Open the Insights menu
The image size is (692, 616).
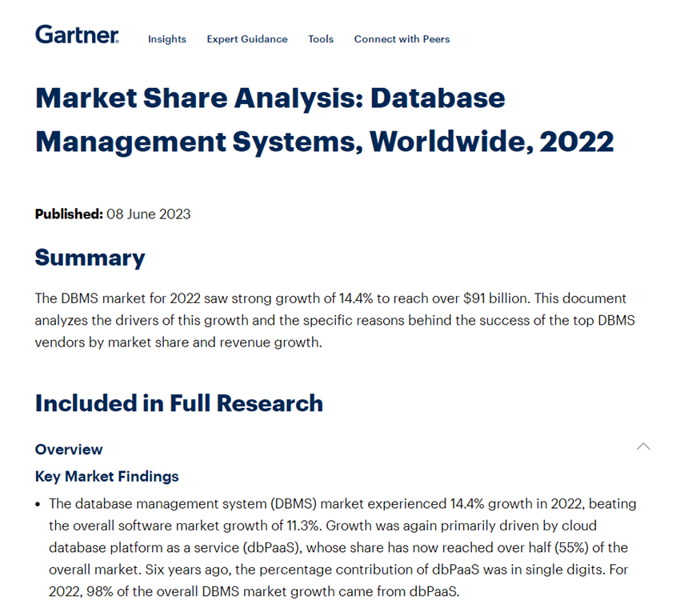click(x=167, y=39)
